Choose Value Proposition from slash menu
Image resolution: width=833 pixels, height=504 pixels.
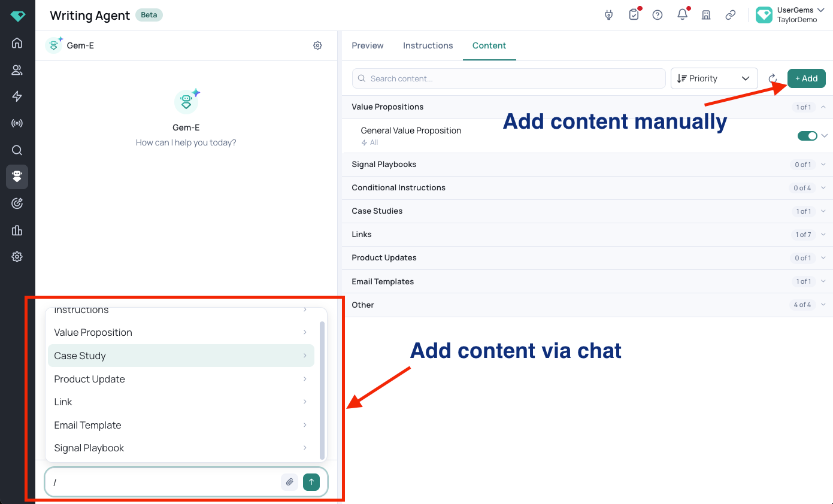pos(181,332)
